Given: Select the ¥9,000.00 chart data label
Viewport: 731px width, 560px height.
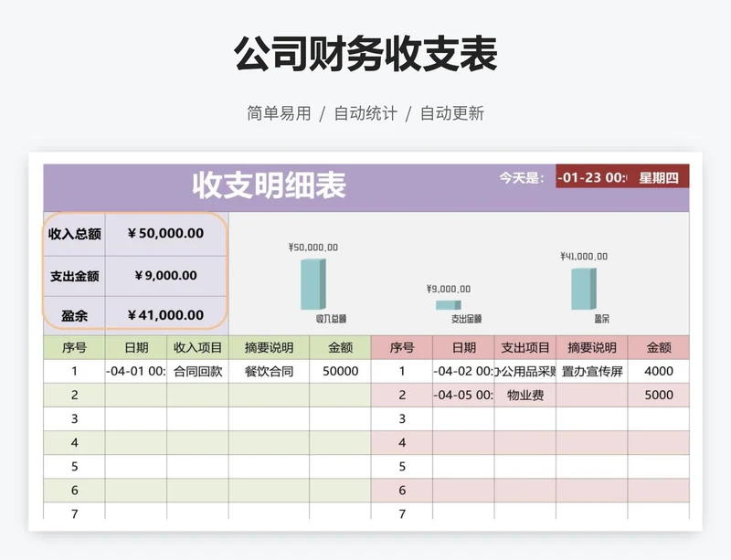Looking at the screenshot, I should (x=449, y=289).
